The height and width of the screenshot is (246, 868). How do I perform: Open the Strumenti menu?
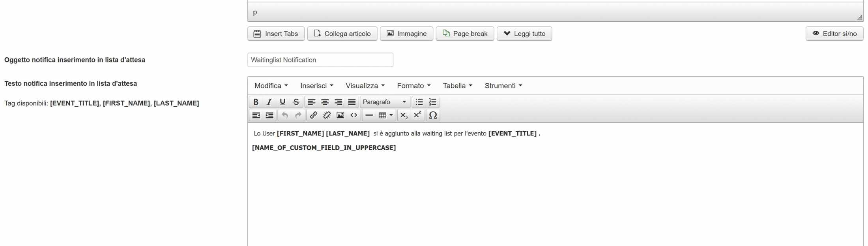point(503,86)
